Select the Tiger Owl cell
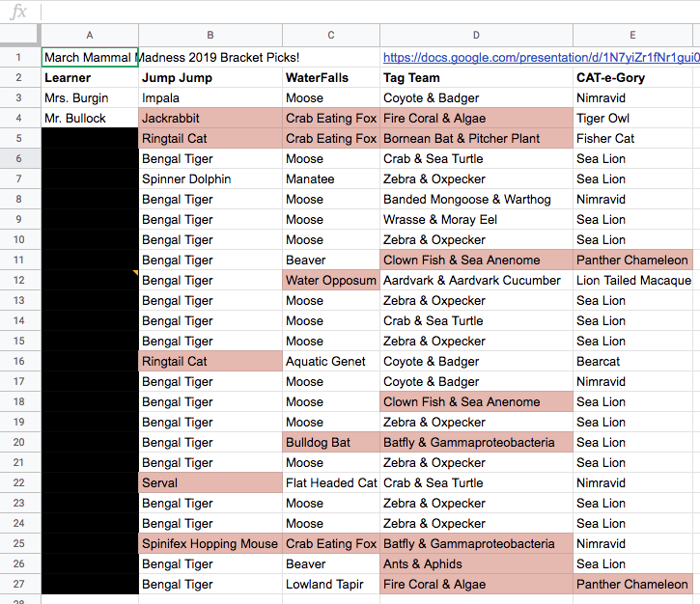700x604 pixels. coord(632,119)
